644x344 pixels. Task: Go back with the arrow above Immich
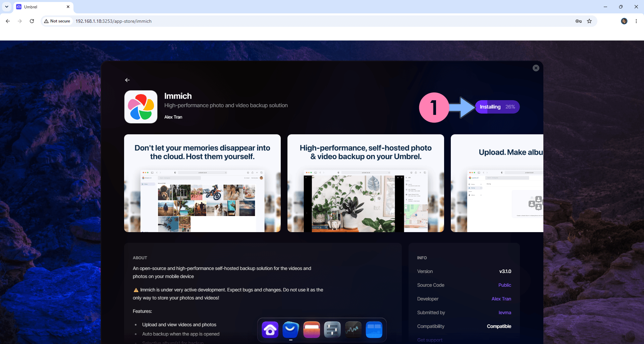[127, 80]
